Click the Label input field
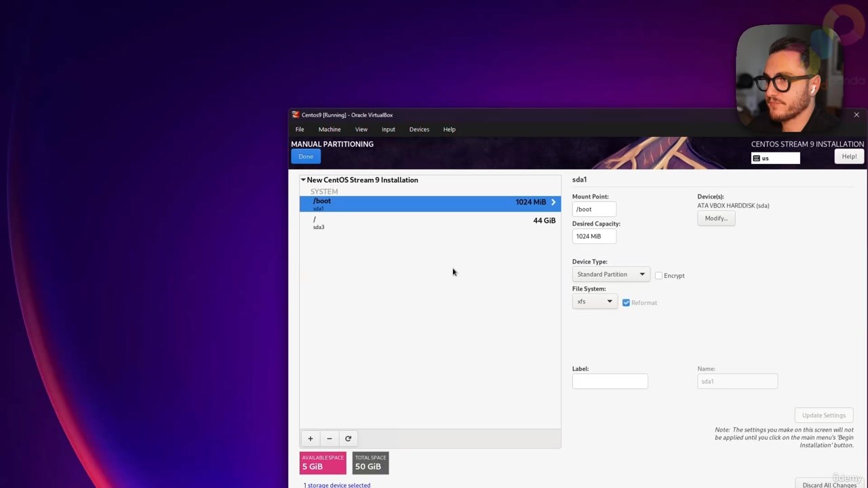Image resolution: width=868 pixels, height=488 pixels. 610,382
